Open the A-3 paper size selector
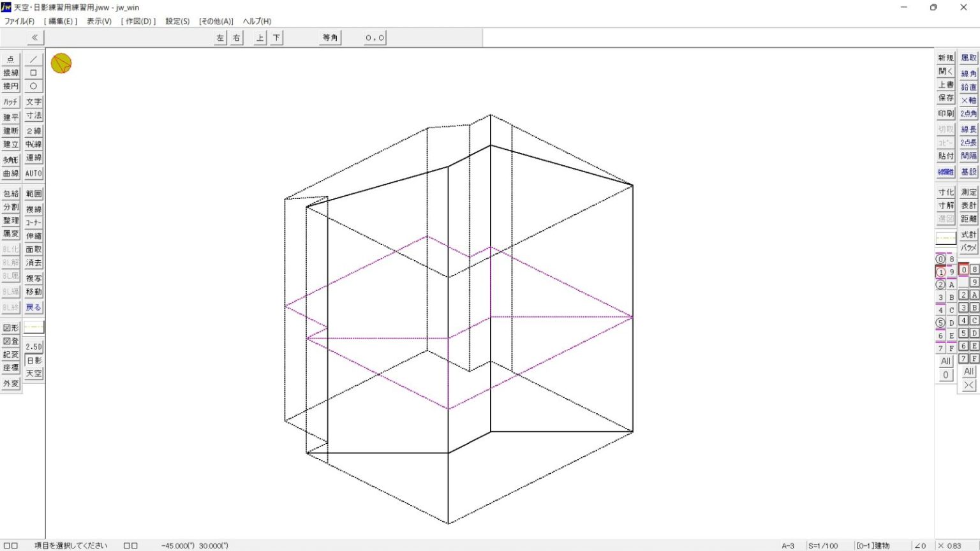 788,546
